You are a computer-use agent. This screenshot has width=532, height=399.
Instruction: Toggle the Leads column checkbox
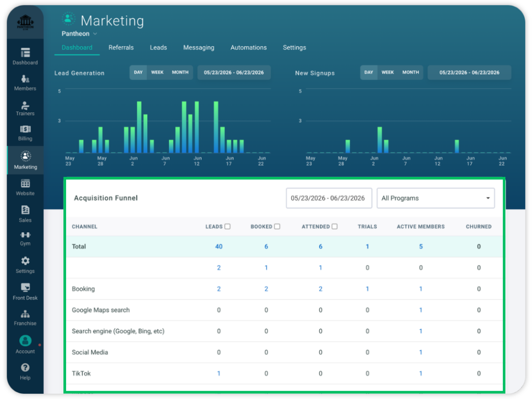coord(227,227)
